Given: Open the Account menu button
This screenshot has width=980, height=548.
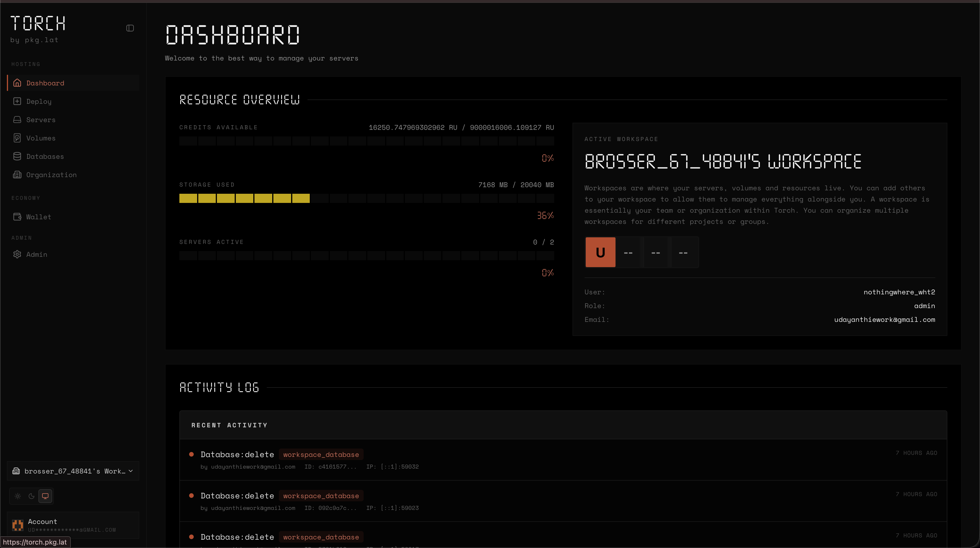Looking at the screenshot, I should (x=73, y=525).
